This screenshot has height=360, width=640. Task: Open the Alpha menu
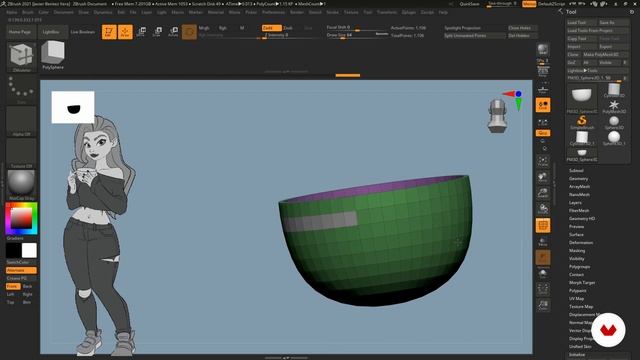point(11,12)
